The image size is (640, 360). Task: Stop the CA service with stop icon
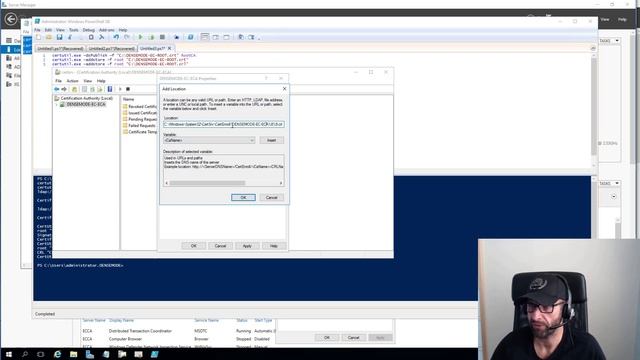pos(128,89)
